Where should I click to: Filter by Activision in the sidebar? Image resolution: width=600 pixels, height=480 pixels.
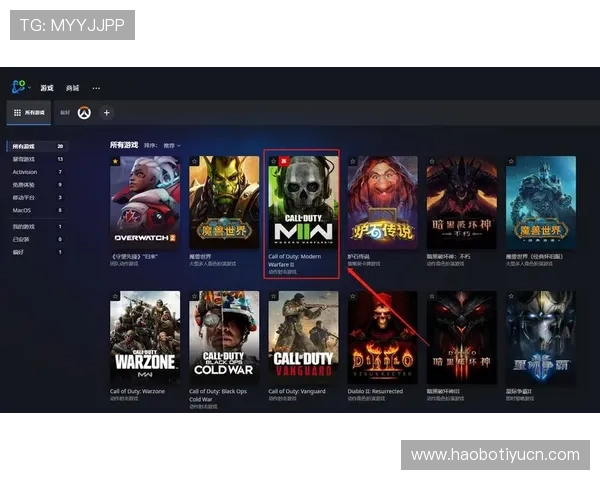pyautogui.click(x=24, y=171)
